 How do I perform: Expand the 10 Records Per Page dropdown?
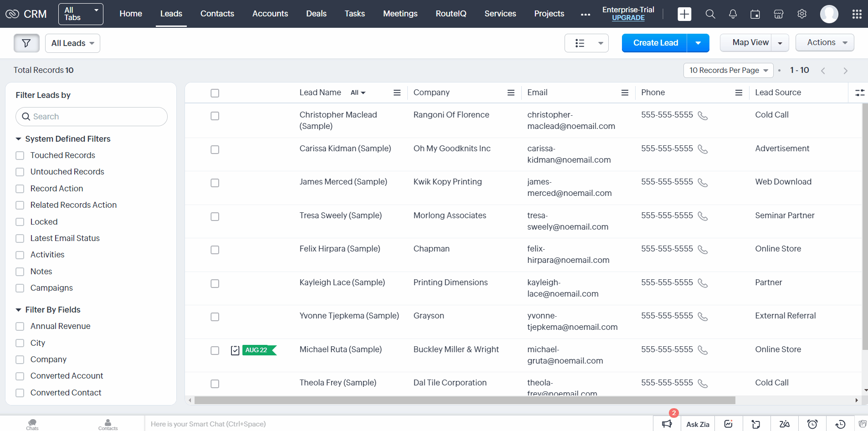[728, 70]
